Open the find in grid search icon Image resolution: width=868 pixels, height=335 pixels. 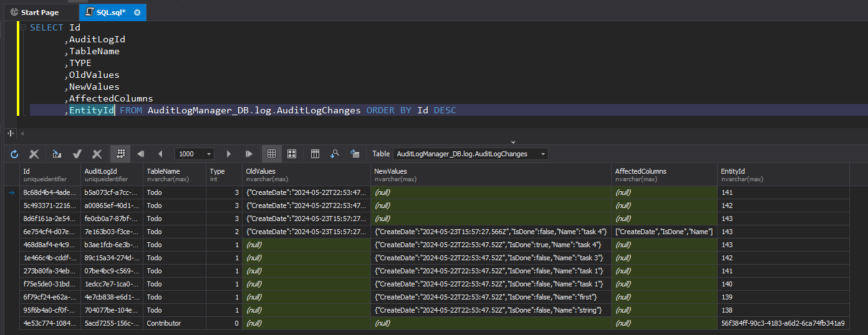(335, 154)
